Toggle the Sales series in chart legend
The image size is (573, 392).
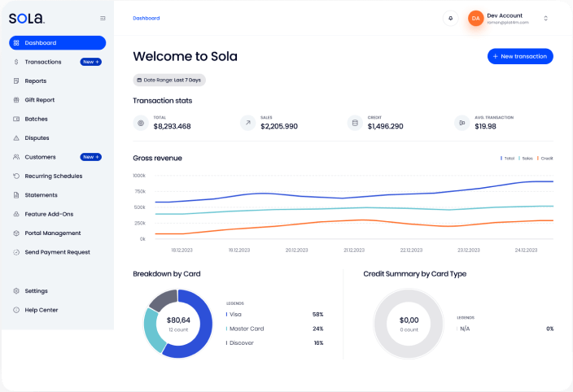click(527, 158)
